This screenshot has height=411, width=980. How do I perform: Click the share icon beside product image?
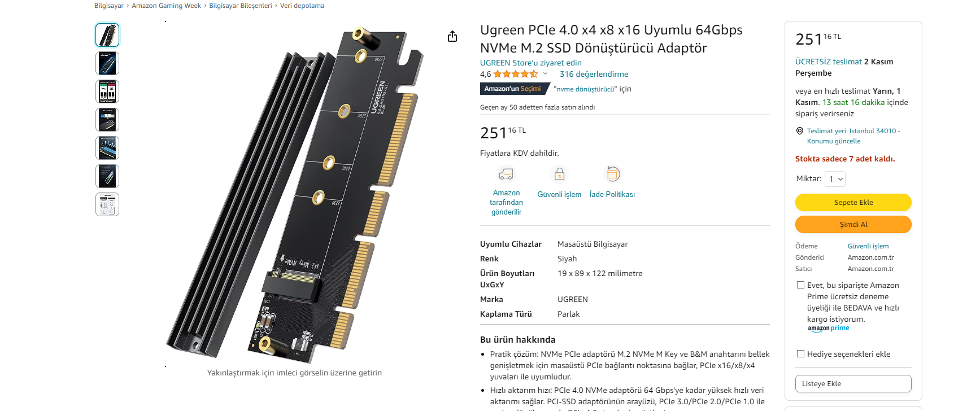[452, 37]
